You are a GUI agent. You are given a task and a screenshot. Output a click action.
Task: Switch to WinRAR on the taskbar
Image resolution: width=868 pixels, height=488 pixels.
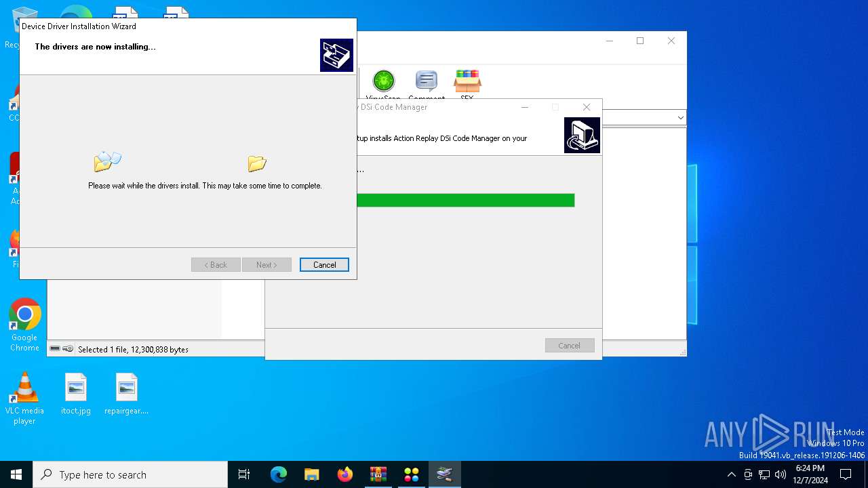378,474
